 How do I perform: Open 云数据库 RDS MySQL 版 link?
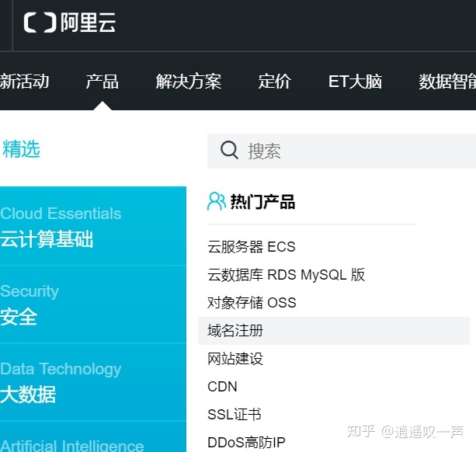click(286, 275)
